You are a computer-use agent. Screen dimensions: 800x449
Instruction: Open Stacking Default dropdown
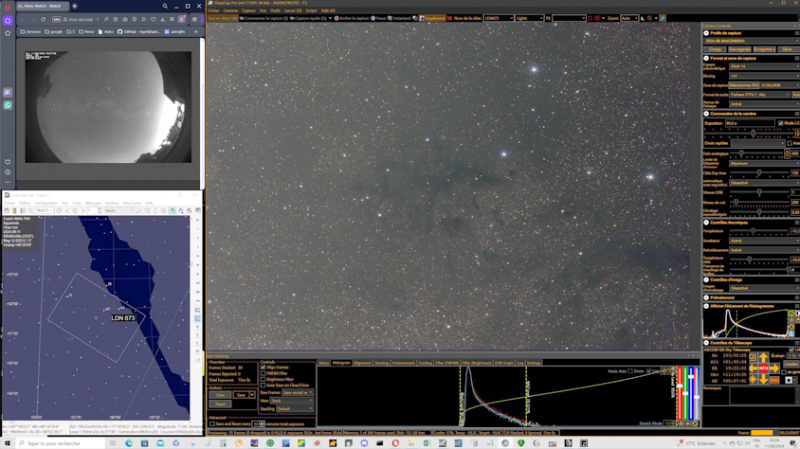coord(294,409)
